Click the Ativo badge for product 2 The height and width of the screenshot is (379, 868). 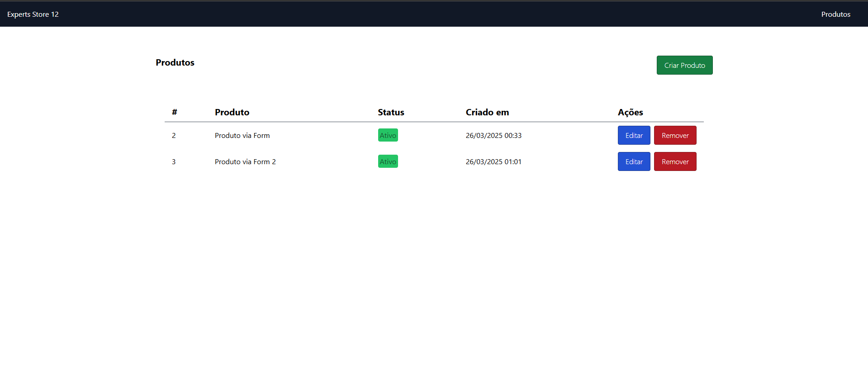pyautogui.click(x=388, y=135)
